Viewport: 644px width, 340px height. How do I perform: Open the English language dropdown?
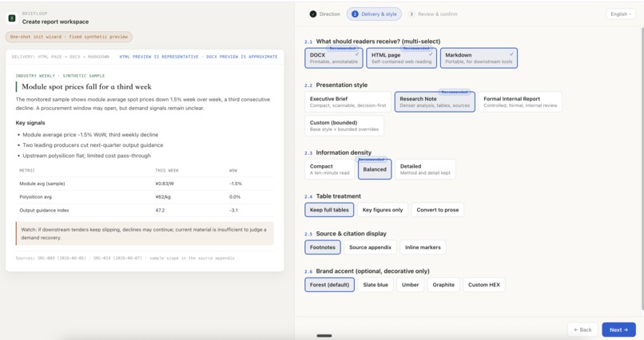(621, 14)
